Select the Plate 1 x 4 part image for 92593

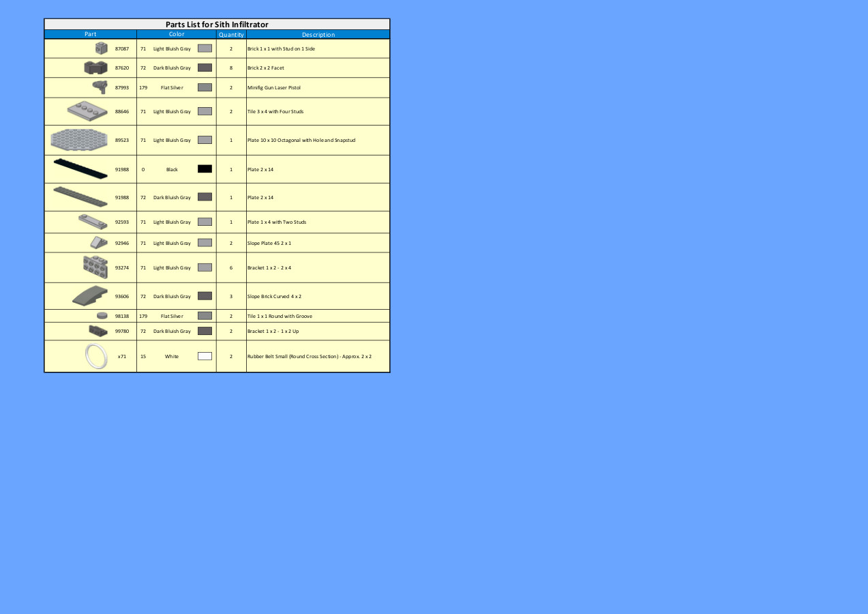tap(93, 222)
